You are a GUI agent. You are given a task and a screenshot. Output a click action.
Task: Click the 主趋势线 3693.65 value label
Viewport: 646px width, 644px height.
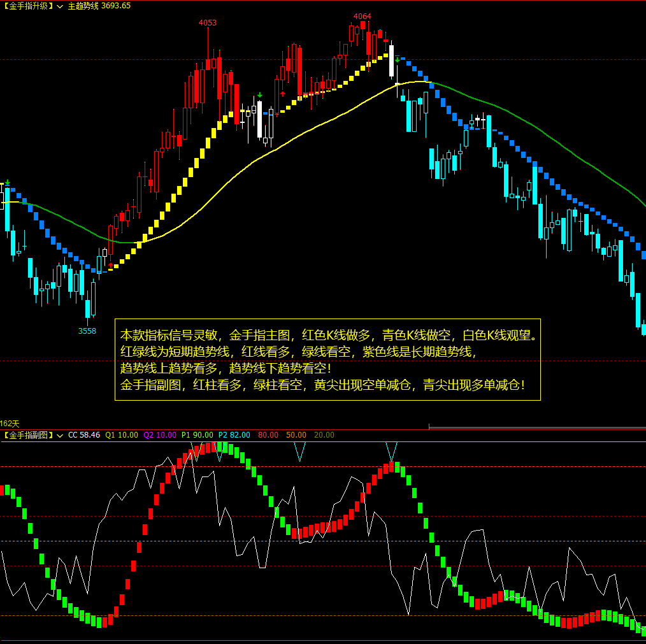[x=99, y=6]
